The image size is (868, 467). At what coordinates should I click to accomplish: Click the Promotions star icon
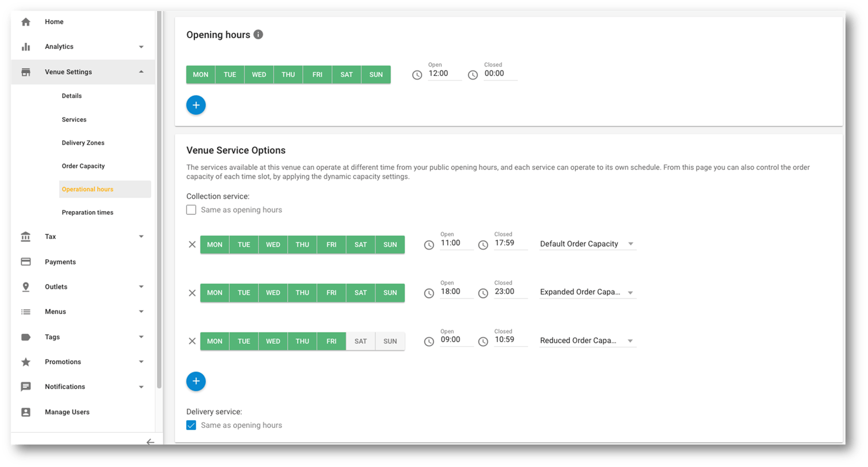pyautogui.click(x=26, y=361)
